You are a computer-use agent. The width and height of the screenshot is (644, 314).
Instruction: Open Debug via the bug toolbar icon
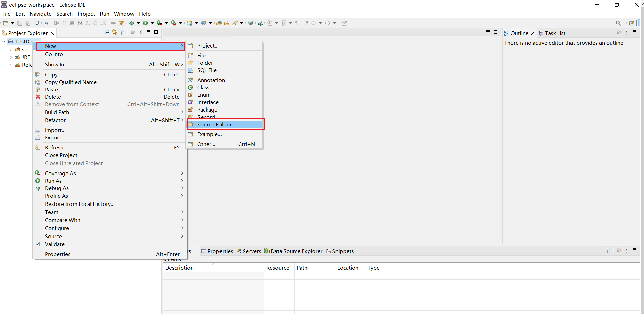click(131, 23)
